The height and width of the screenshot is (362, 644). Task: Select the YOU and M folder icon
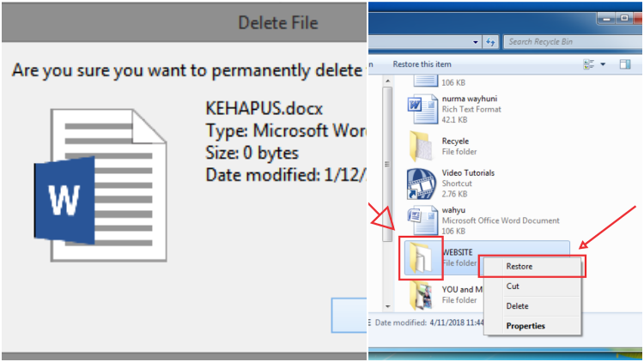tap(422, 295)
